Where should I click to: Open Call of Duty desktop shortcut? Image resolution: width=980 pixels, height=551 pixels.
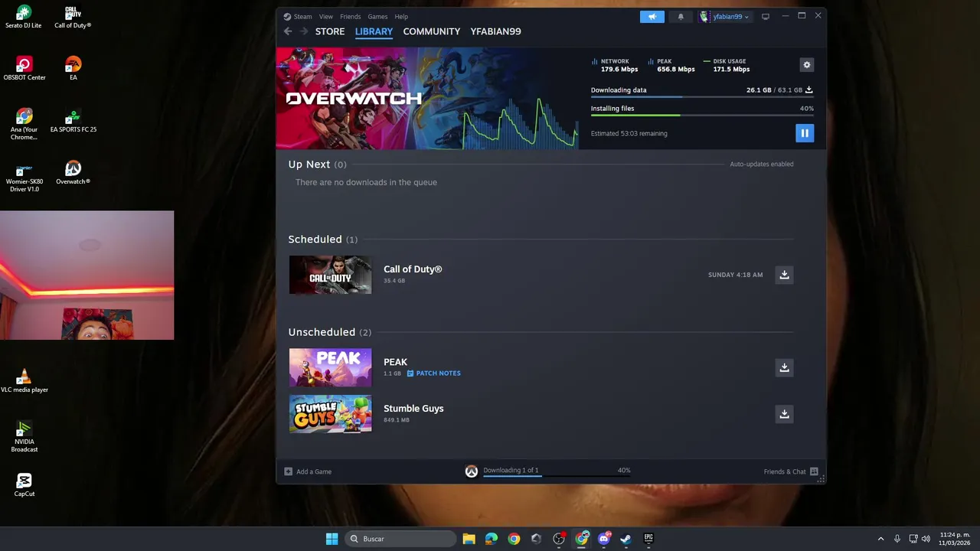[x=73, y=17]
